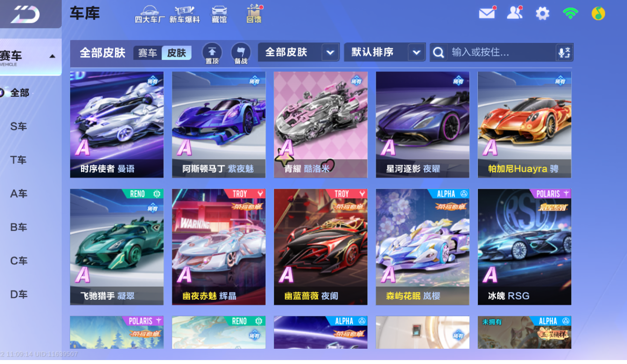Select the D车 category

19,294
